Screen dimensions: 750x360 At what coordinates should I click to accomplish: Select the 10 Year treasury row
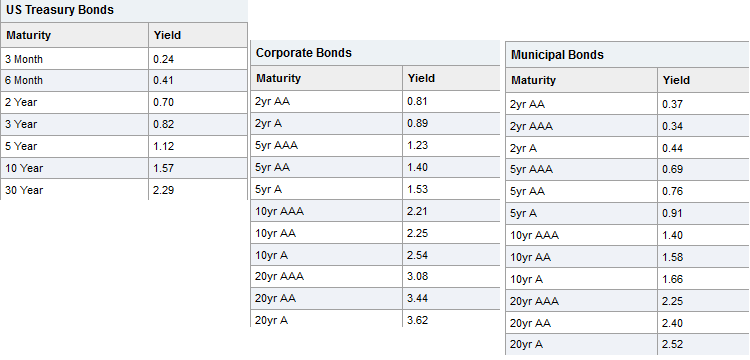[124, 168]
